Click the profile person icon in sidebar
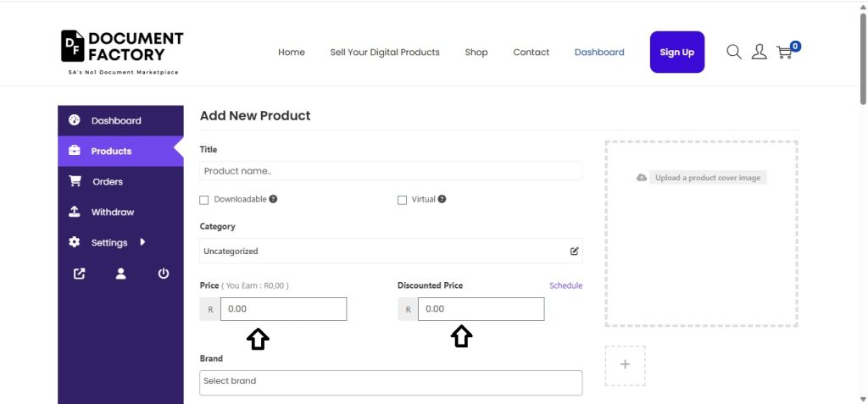 121,274
